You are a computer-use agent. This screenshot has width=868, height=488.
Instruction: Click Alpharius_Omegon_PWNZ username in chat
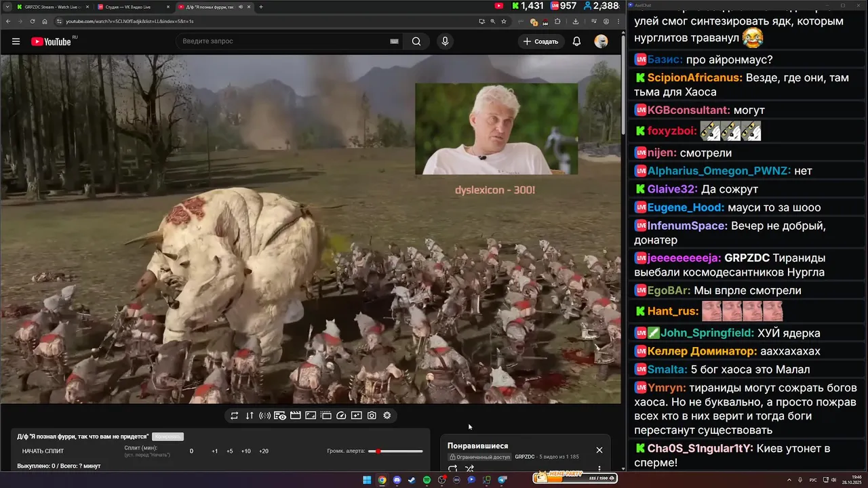(x=719, y=171)
